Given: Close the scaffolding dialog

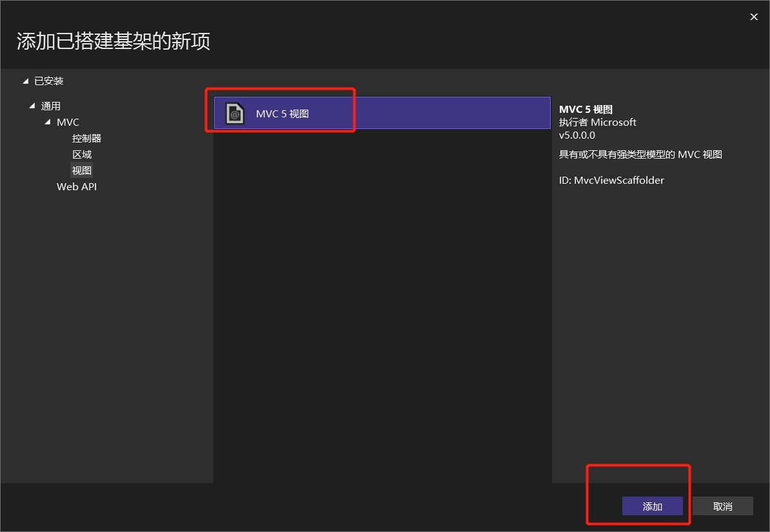Looking at the screenshot, I should click(754, 17).
